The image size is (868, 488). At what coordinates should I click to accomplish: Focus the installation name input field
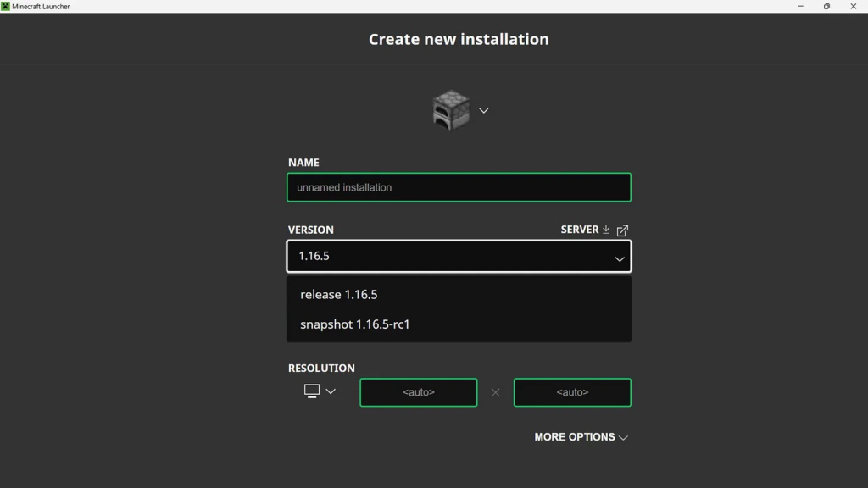459,187
